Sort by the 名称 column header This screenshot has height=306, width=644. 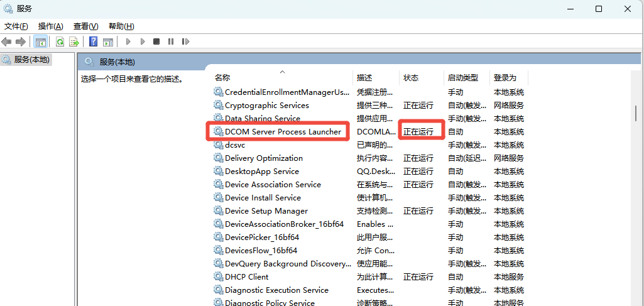[x=222, y=78]
